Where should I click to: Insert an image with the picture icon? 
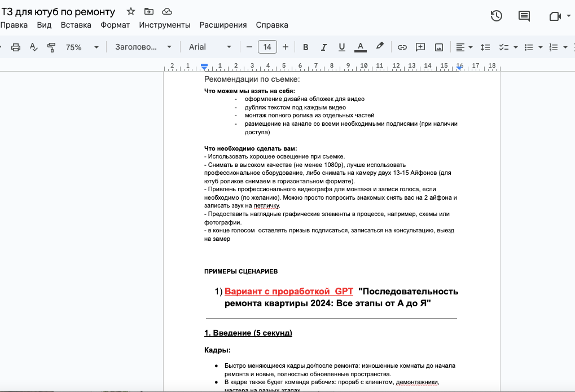pos(439,47)
